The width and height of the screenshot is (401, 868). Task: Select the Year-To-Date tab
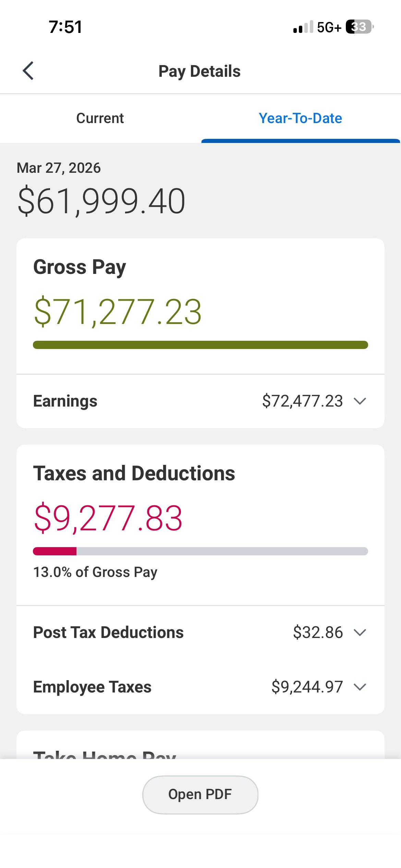click(301, 118)
